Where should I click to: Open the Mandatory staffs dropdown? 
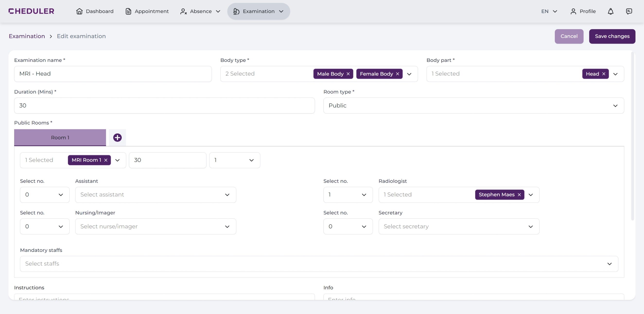(319, 264)
